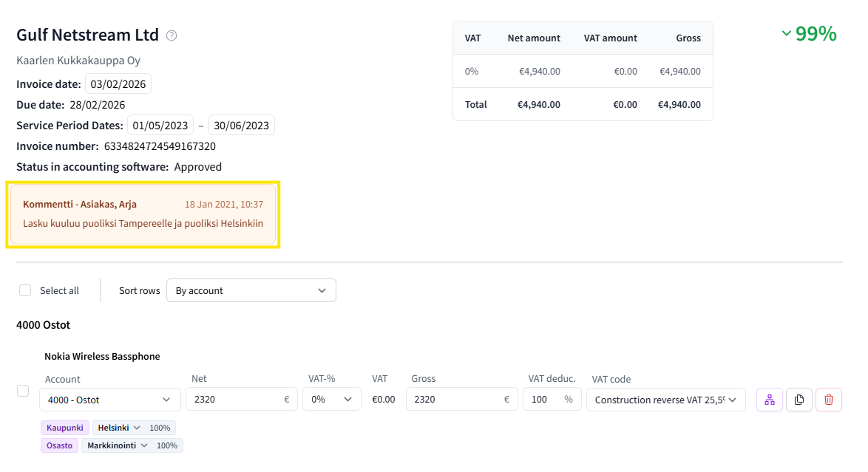Click the Arja comment note box
The image size is (868, 472).
pos(143,214)
